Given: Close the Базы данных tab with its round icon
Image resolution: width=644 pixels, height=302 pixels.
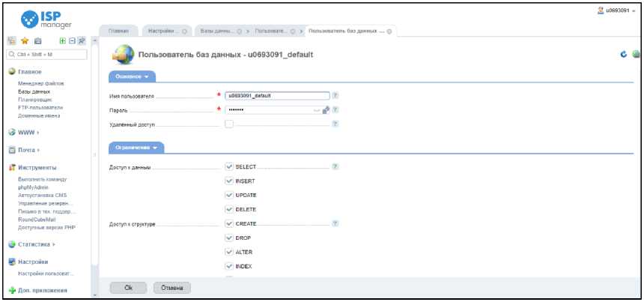Looking at the screenshot, I should click(239, 31).
